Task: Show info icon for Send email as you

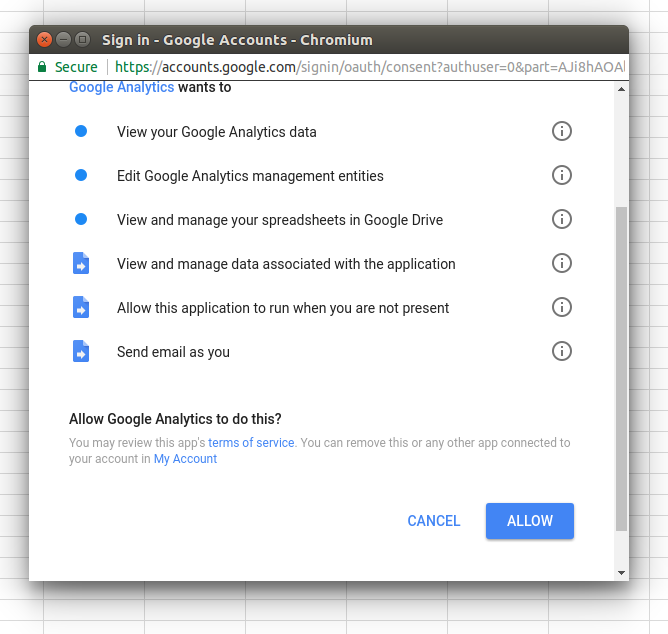Action: pos(561,351)
